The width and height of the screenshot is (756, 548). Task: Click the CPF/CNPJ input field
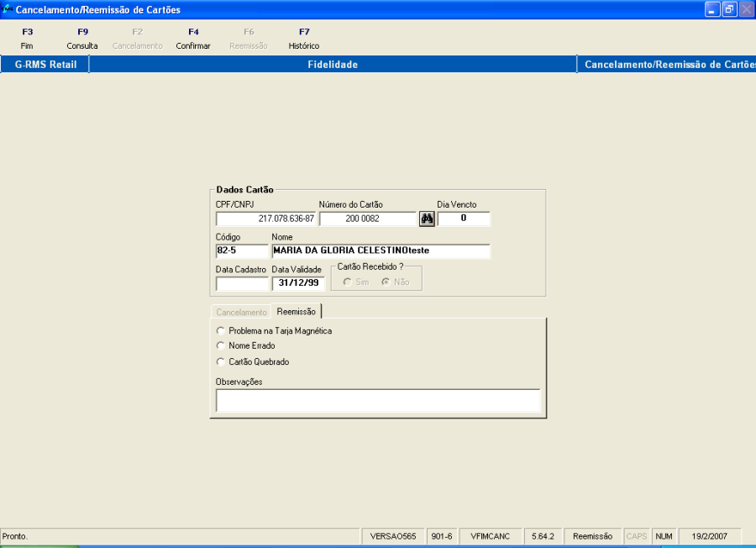(x=266, y=219)
